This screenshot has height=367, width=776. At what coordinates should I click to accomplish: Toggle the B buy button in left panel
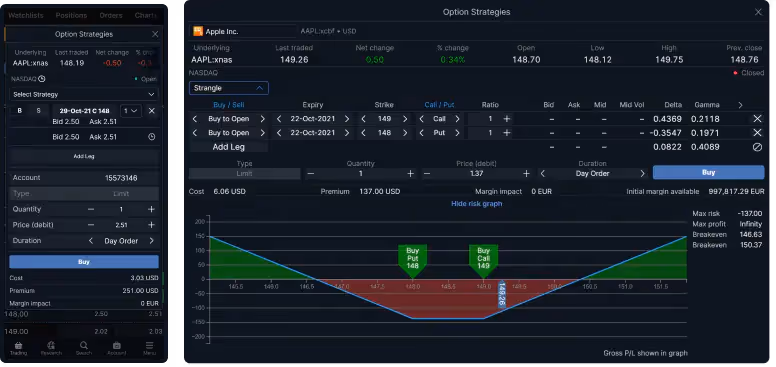[x=20, y=111]
